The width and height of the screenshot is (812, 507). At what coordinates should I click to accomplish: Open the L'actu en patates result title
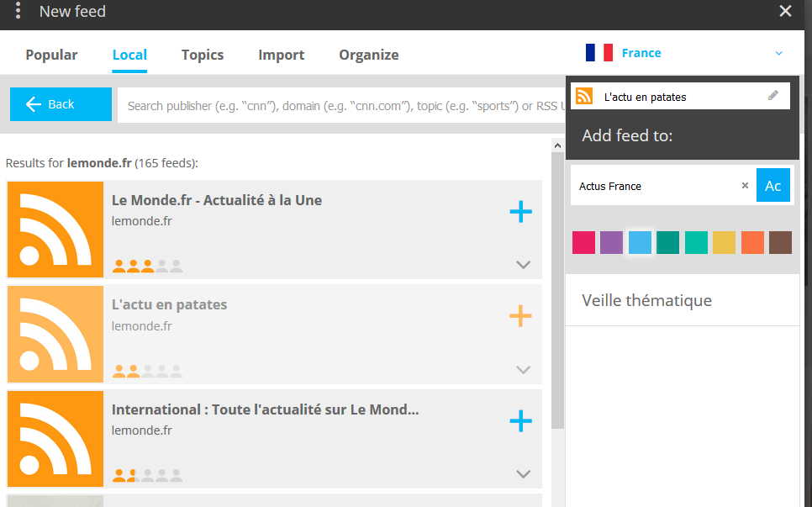point(169,304)
